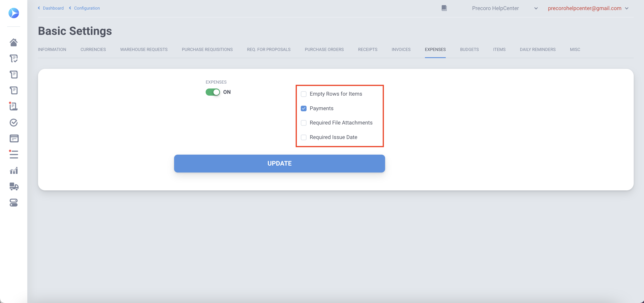The width and height of the screenshot is (644, 303).
Task: Open the scroll-with-checkmark sidebar icon
Action: [x=13, y=59]
